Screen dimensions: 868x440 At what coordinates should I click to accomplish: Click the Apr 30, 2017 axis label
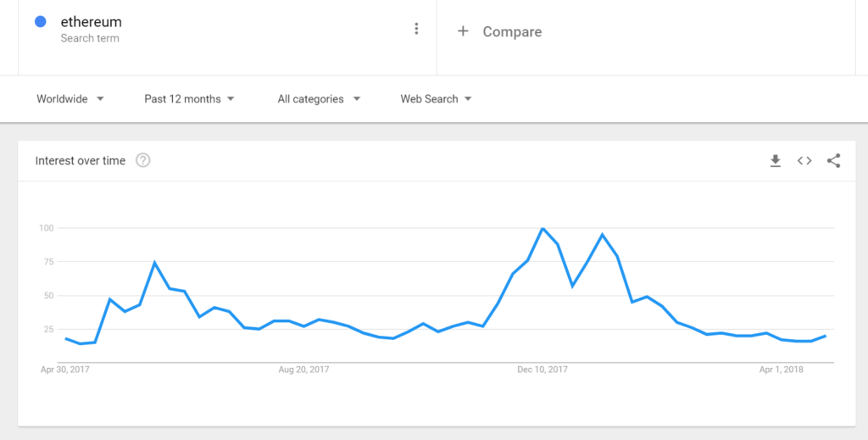tap(64, 370)
